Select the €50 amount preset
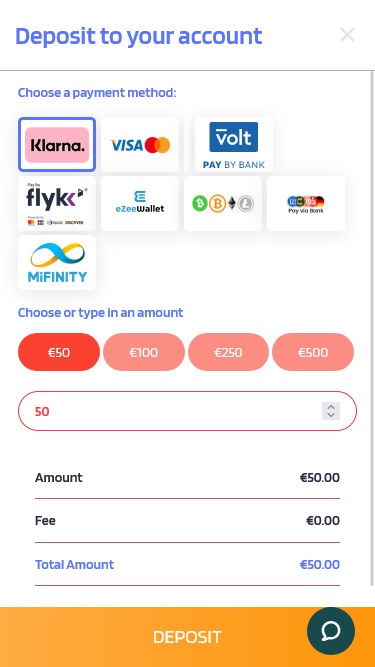 tap(59, 352)
